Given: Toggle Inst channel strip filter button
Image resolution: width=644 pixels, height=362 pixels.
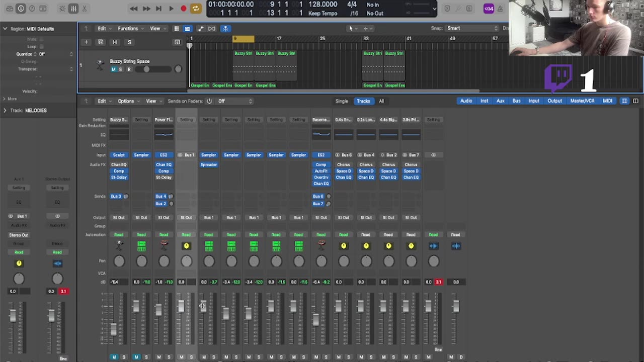Looking at the screenshot, I should click(484, 101).
